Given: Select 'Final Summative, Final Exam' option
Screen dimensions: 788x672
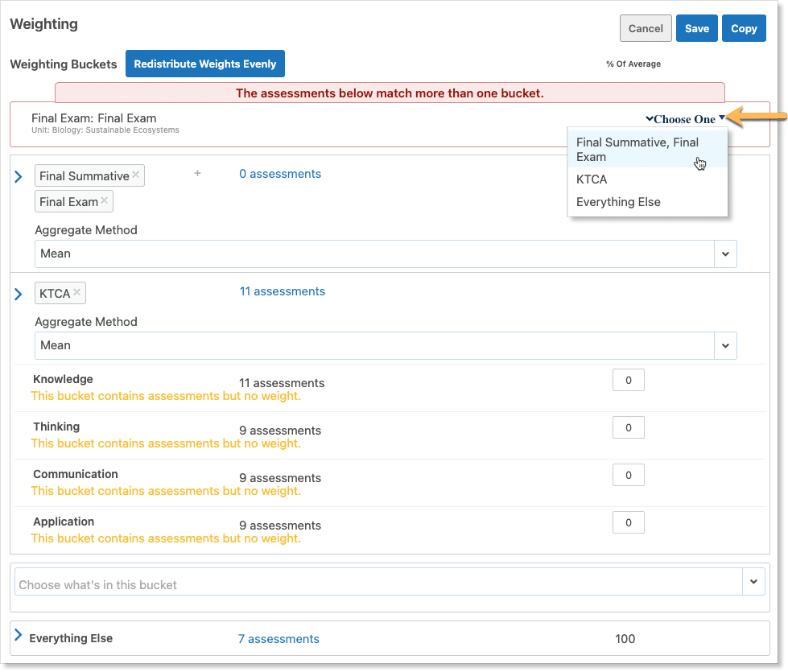Looking at the screenshot, I should [x=637, y=150].
